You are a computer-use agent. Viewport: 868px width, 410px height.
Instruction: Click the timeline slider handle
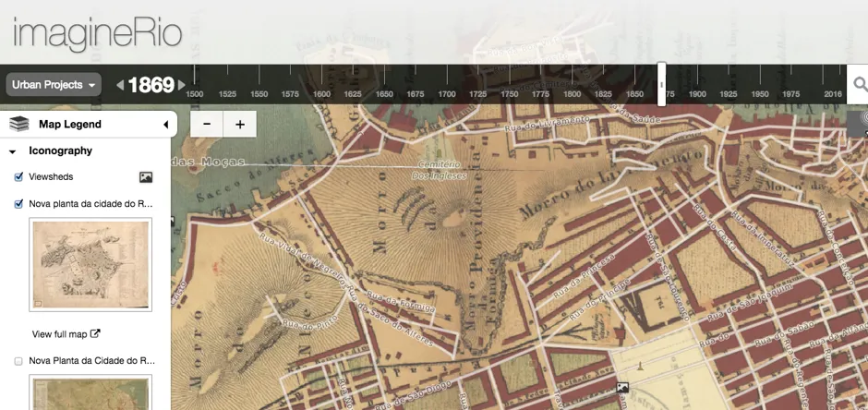pyautogui.click(x=661, y=84)
